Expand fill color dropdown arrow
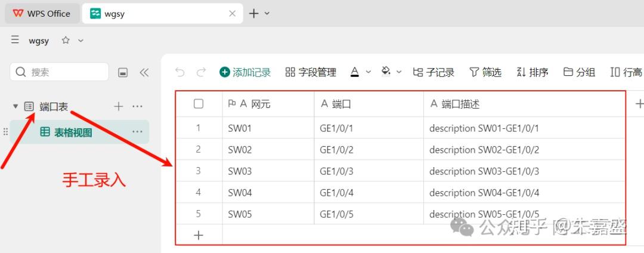Screen dimensions: 644x253 tap(399, 72)
